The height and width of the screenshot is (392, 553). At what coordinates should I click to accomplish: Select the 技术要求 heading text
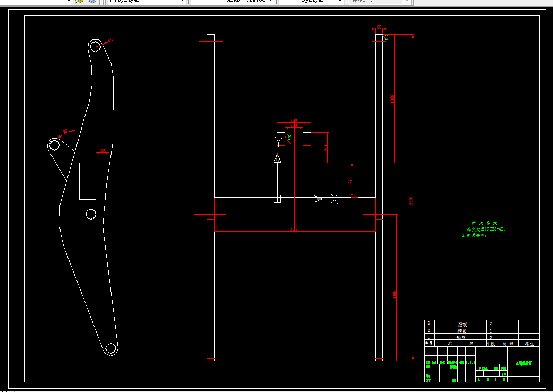tap(484, 223)
